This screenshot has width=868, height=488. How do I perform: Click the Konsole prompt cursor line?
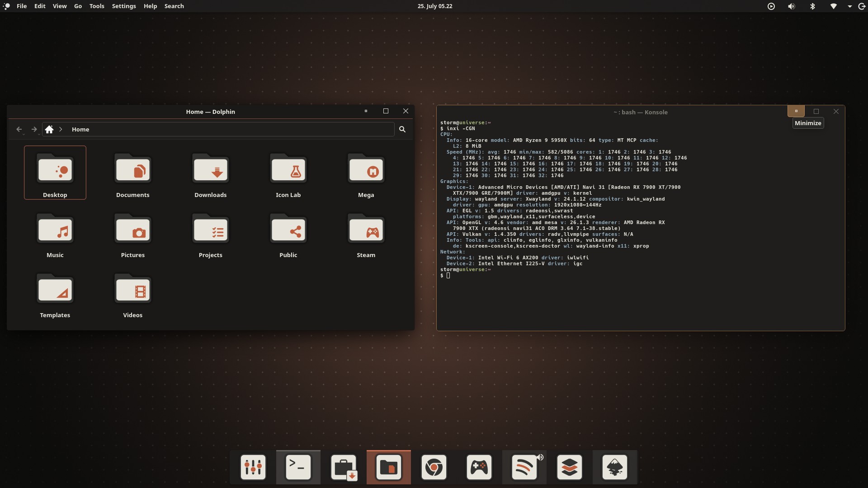click(x=445, y=276)
